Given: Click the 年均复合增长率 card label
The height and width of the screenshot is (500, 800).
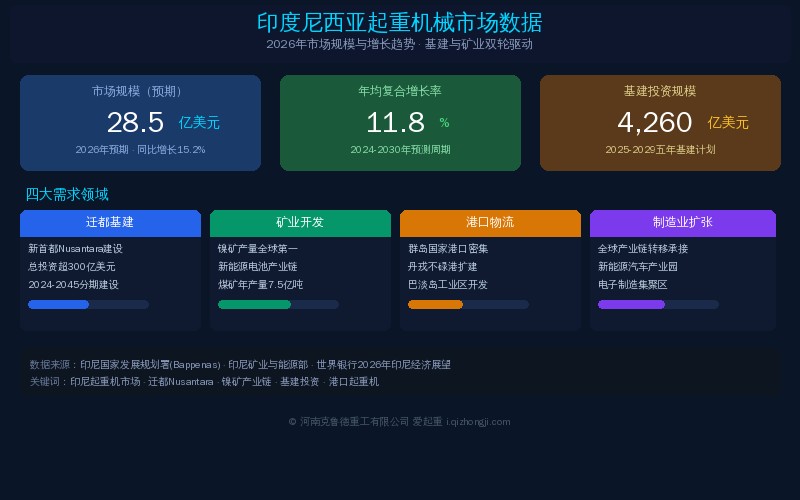Looking at the screenshot, I should pos(400,91).
